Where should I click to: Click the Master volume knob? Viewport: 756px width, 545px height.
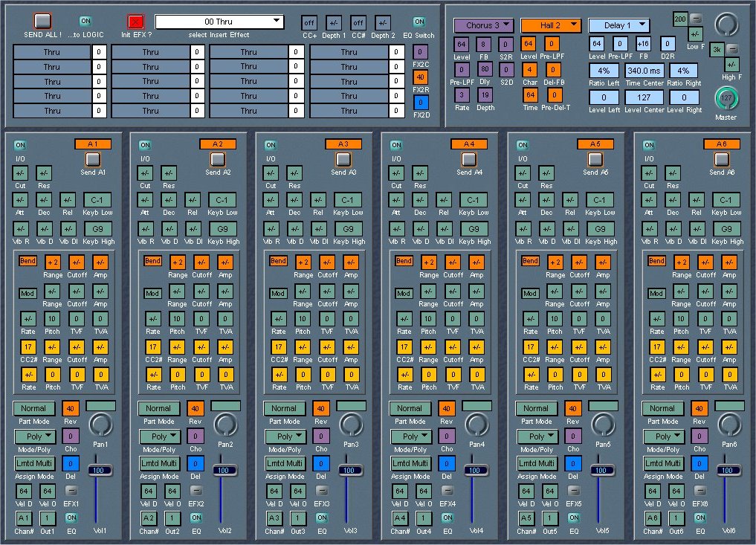coord(726,99)
